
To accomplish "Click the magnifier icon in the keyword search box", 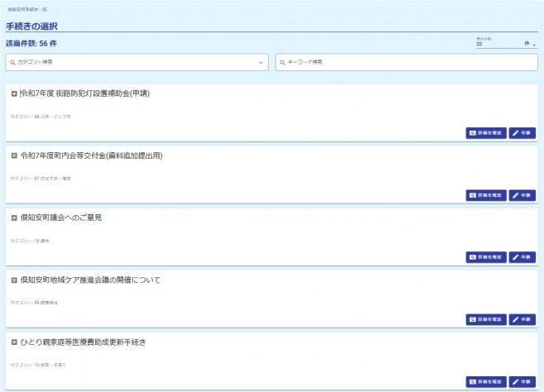I will [282, 62].
